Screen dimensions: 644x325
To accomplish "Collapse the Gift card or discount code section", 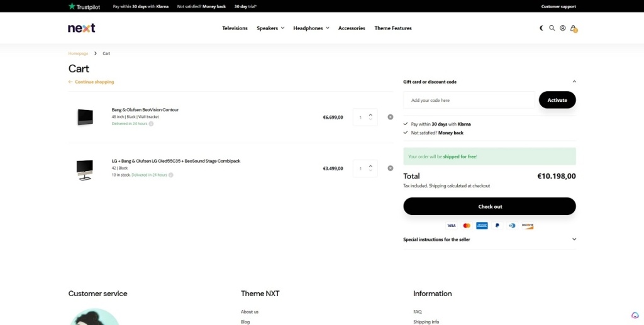I will click(x=574, y=82).
